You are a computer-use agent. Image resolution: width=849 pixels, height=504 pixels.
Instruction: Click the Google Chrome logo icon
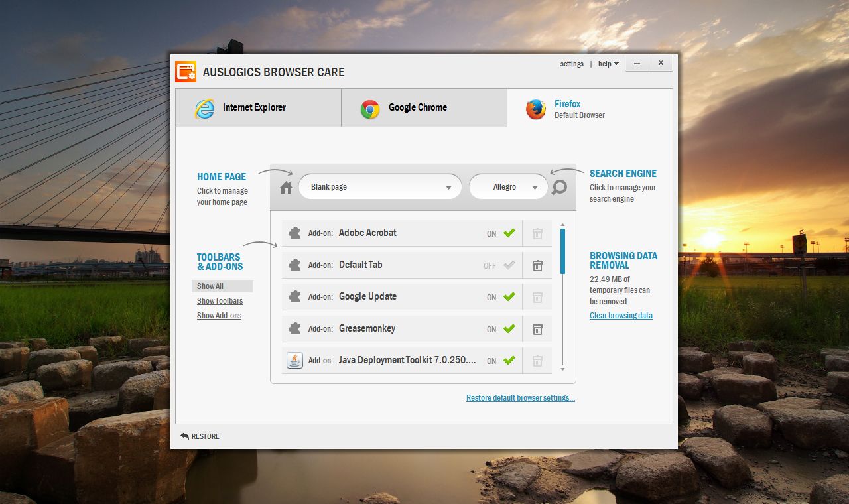370,109
